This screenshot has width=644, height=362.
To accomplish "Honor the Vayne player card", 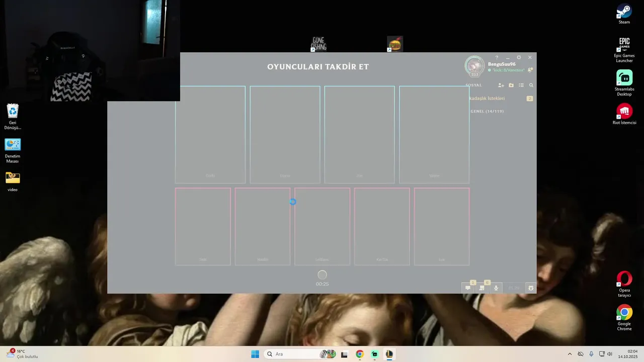I will tap(434, 135).
